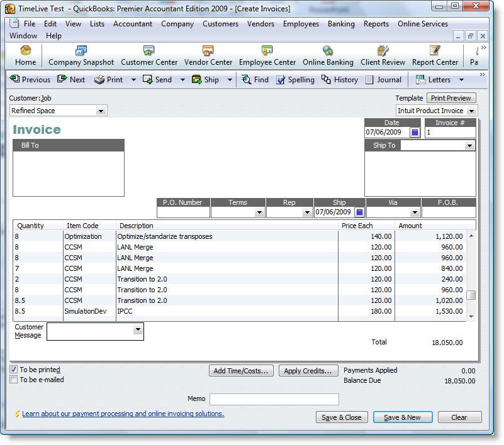Open the Letters dropdown arrow

tap(461, 80)
